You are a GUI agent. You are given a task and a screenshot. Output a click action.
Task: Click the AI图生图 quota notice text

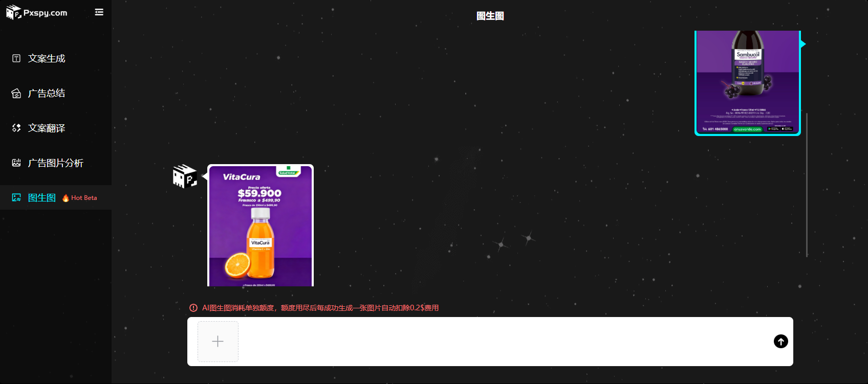tap(320, 308)
